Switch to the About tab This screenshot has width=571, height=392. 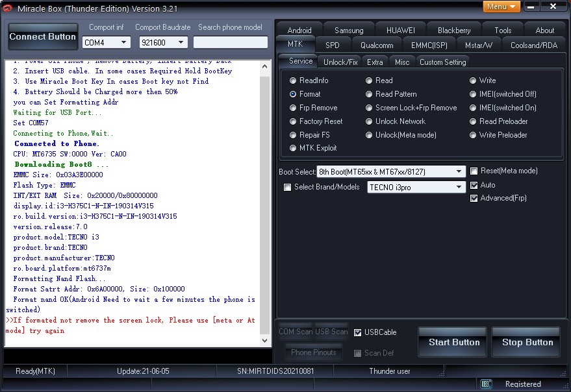tap(545, 31)
